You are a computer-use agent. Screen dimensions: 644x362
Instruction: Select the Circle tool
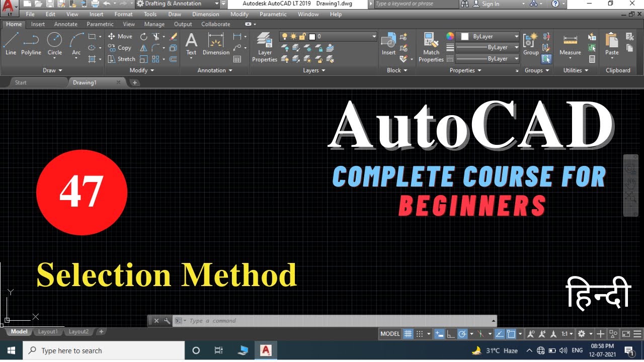pyautogui.click(x=54, y=43)
